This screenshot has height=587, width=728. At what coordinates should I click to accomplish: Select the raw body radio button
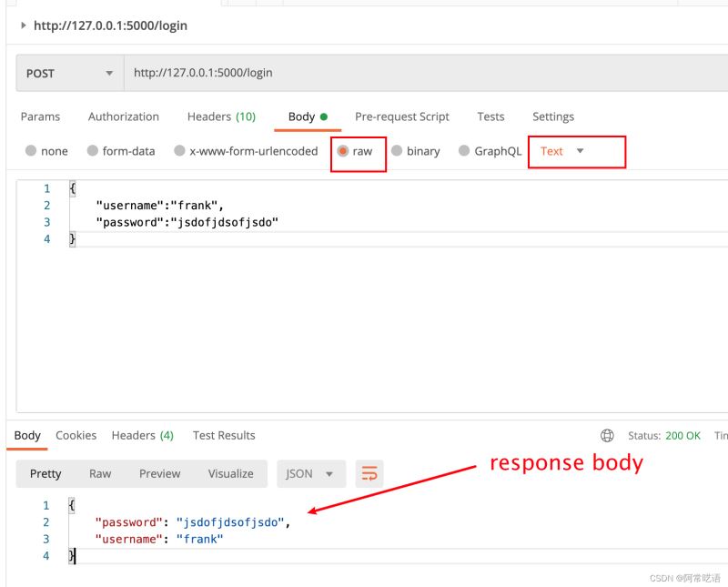343,151
